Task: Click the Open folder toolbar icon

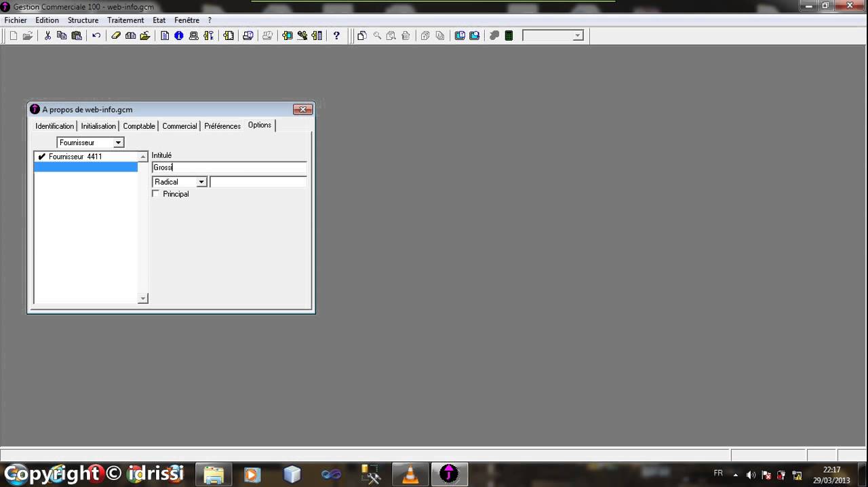Action: click(28, 36)
